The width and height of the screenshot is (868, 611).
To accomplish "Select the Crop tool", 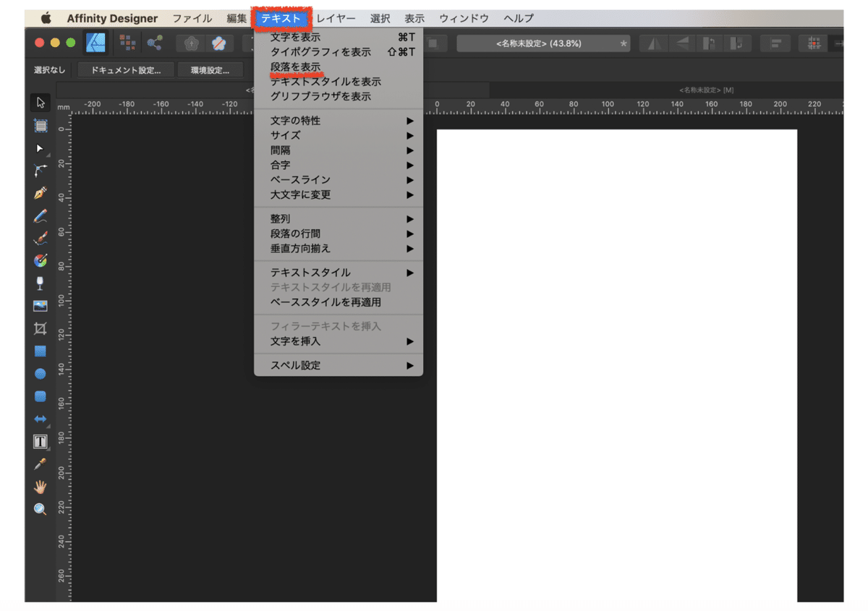I will (41, 328).
